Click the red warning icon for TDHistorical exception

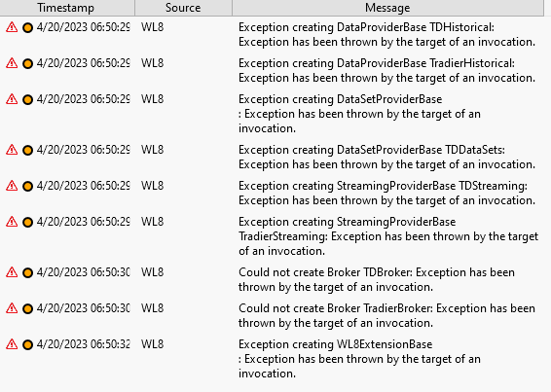point(12,27)
